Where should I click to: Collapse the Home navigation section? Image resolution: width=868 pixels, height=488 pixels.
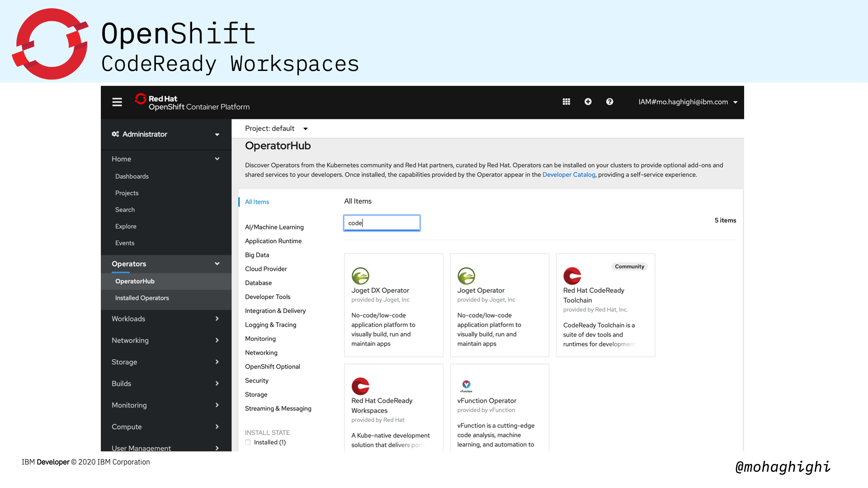point(166,159)
